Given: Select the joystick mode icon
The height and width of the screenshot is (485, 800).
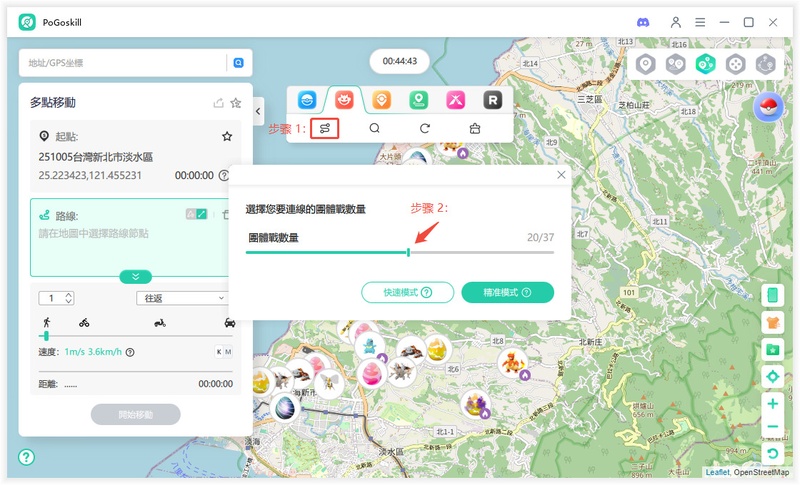Looking at the screenshot, I should pos(735,65).
